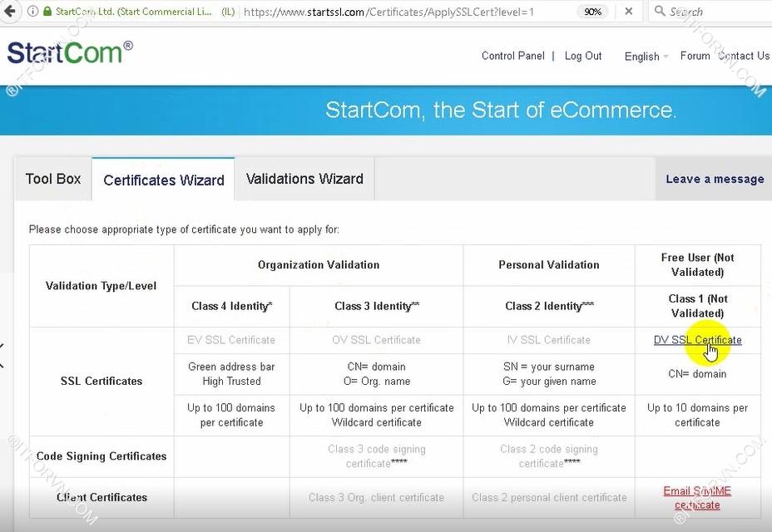Click the Leave a message button
The height and width of the screenshot is (532, 772).
click(715, 179)
